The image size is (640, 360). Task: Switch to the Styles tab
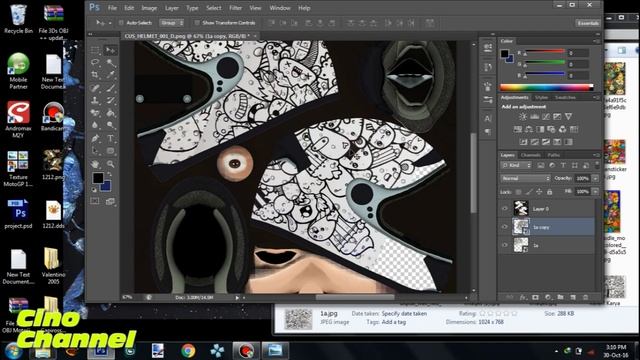click(542, 98)
